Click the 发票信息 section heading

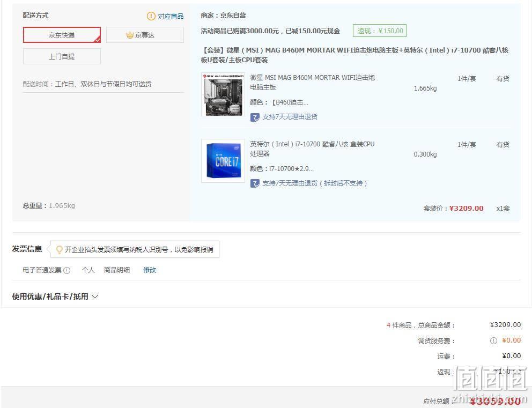(x=27, y=249)
